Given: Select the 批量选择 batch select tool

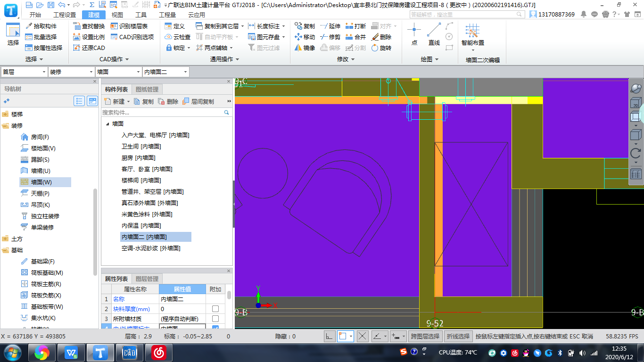Looking at the screenshot, I should point(41,37).
